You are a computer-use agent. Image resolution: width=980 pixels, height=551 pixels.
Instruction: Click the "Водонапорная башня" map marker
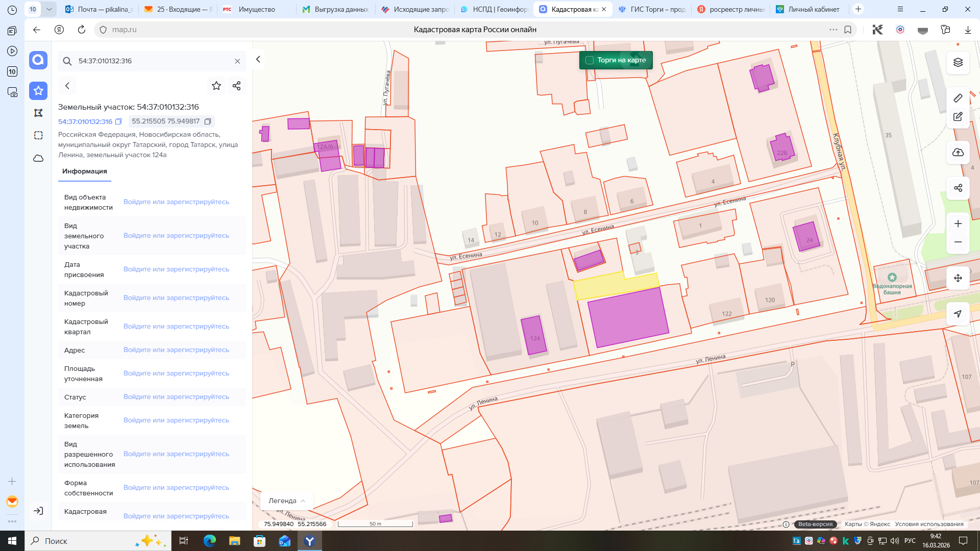click(x=892, y=278)
